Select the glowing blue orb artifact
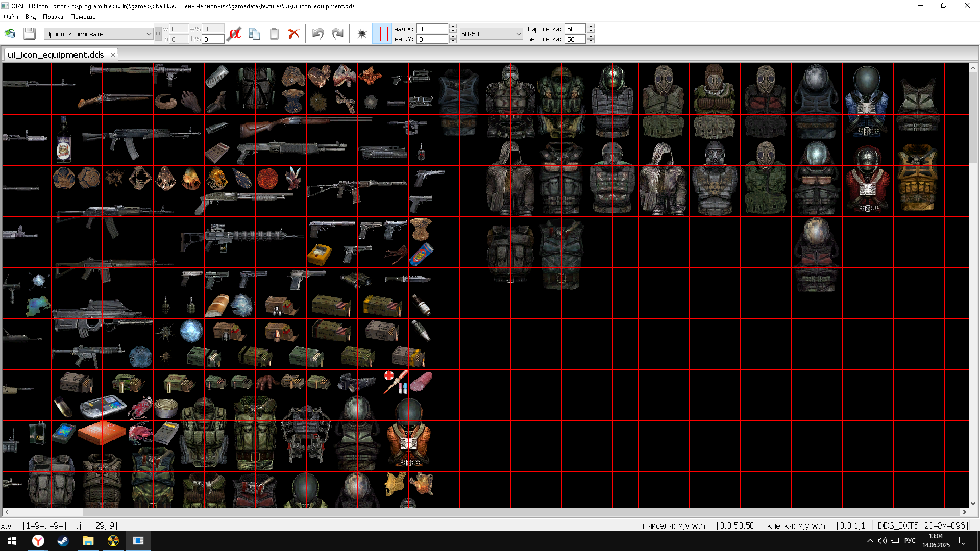This screenshot has height=551, width=980. (x=191, y=331)
